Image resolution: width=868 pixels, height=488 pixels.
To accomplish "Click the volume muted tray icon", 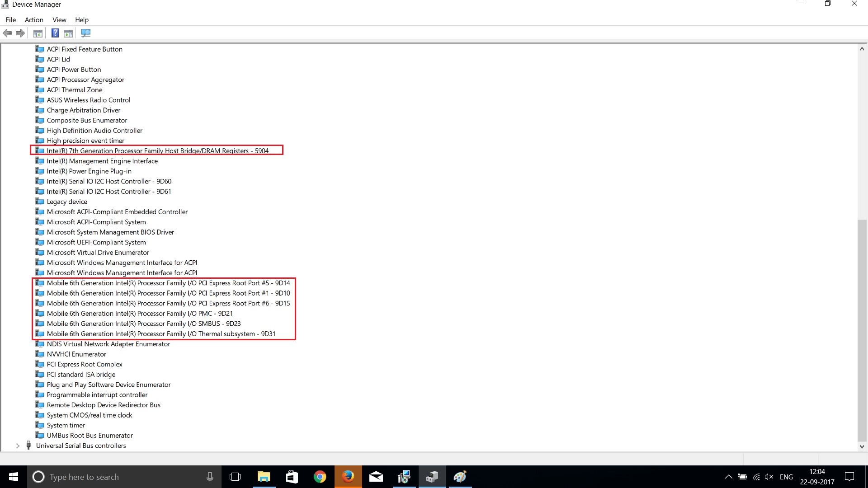I will [769, 477].
